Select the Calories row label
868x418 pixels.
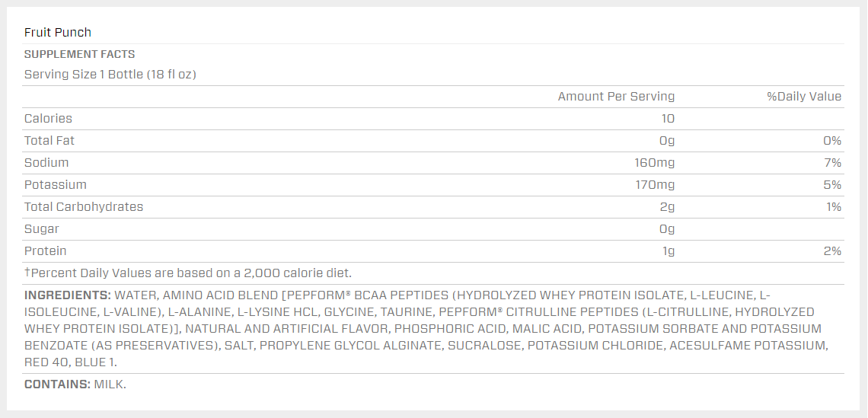click(48, 119)
